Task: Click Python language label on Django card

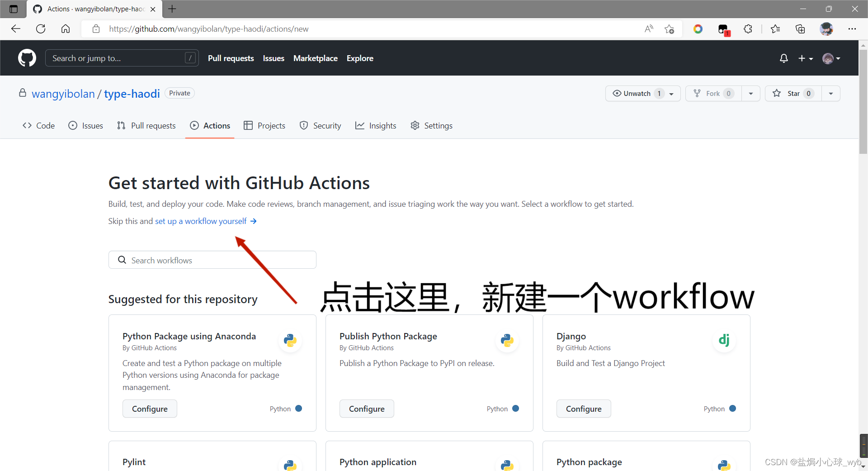Action: coord(714,409)
